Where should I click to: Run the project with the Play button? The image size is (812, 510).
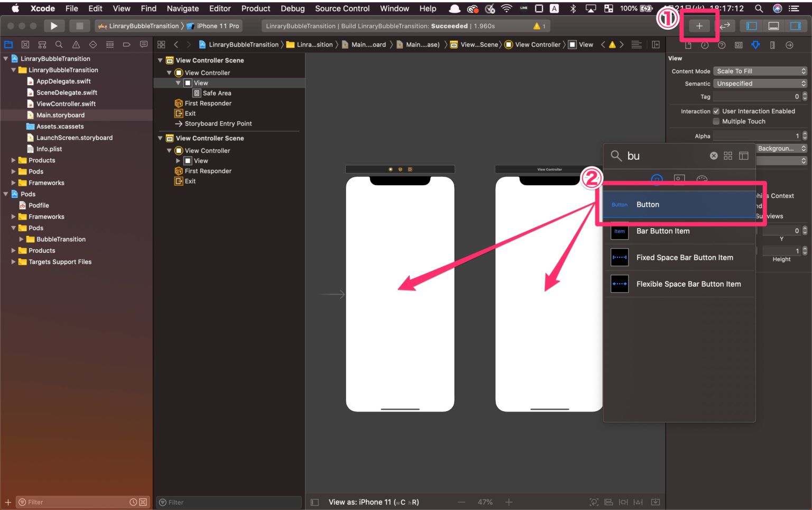[54, 25]
